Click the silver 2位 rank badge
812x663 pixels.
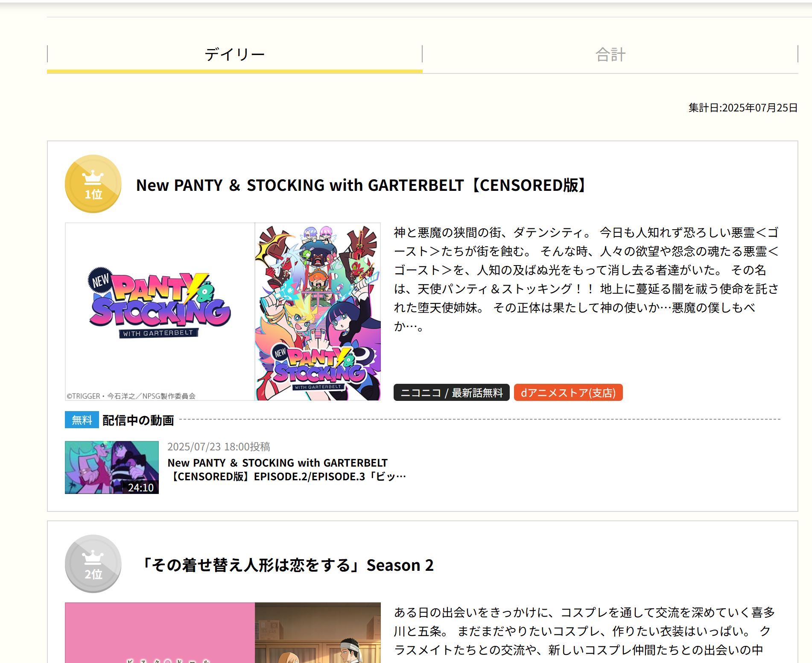[x=93, y=564]
